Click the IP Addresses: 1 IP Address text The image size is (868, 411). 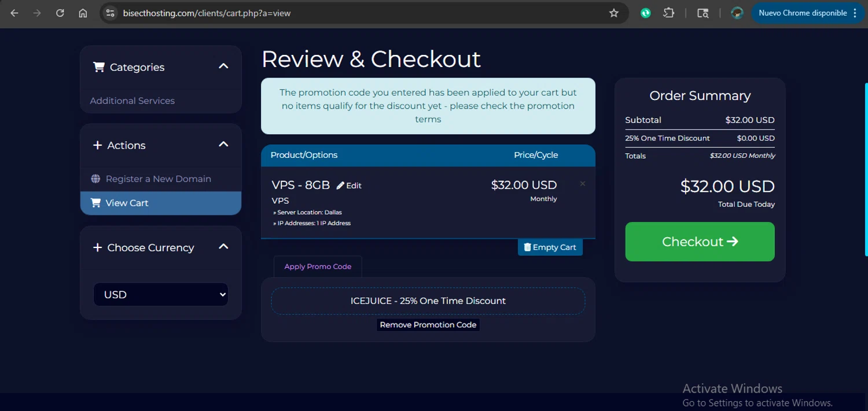tap(312, 223)
